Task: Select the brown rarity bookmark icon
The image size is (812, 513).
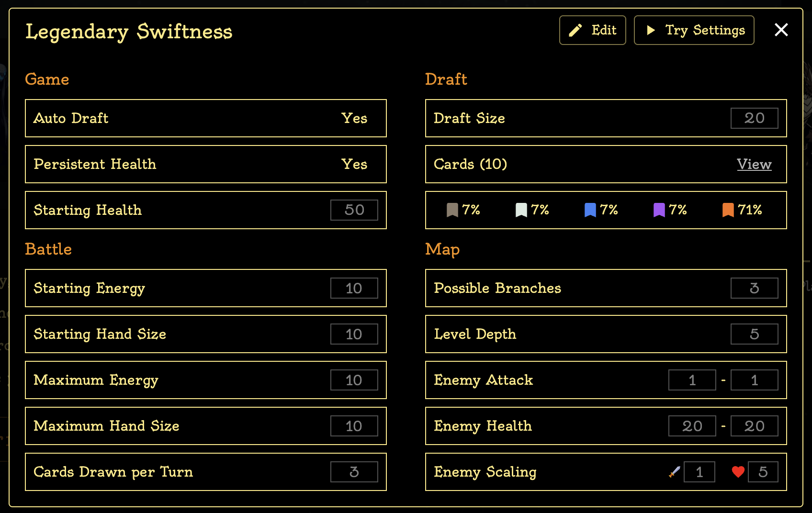Action: (452, 210)
